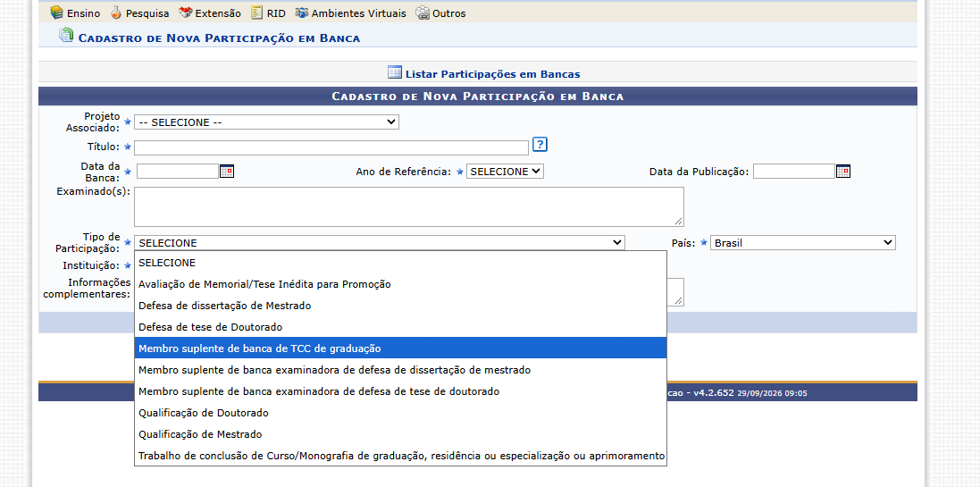Viewport: 980px width, 487px height.
Task: Focus the Título text field
Action: [331, 147]
